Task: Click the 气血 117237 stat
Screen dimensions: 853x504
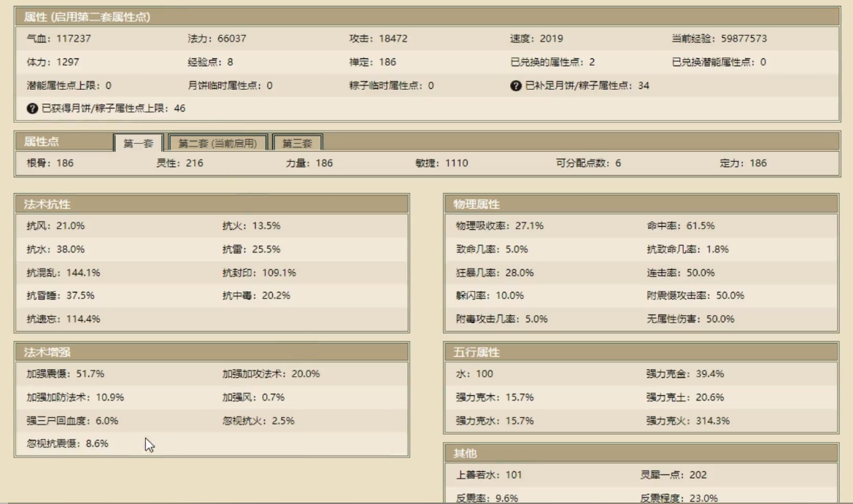Action: 59,39
